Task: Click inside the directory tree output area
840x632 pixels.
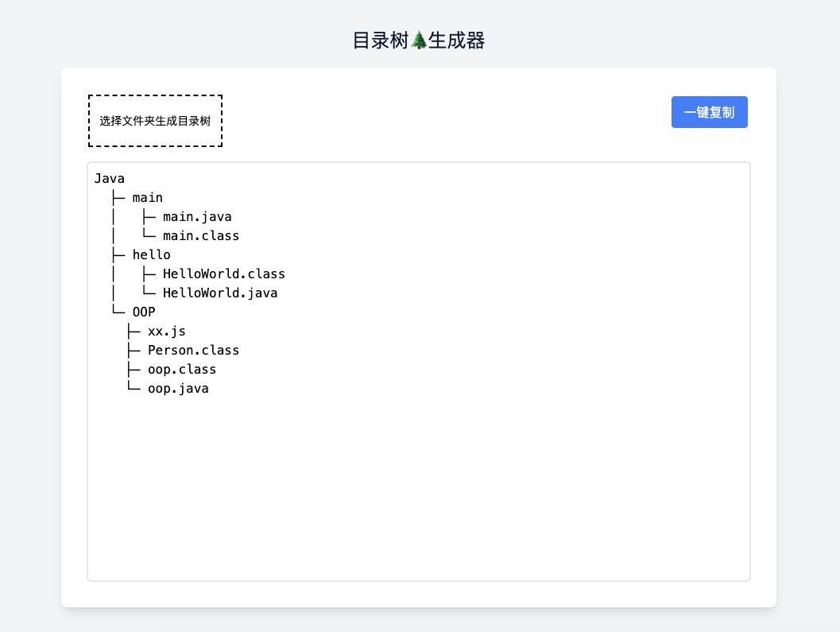Action: [419, 477]
